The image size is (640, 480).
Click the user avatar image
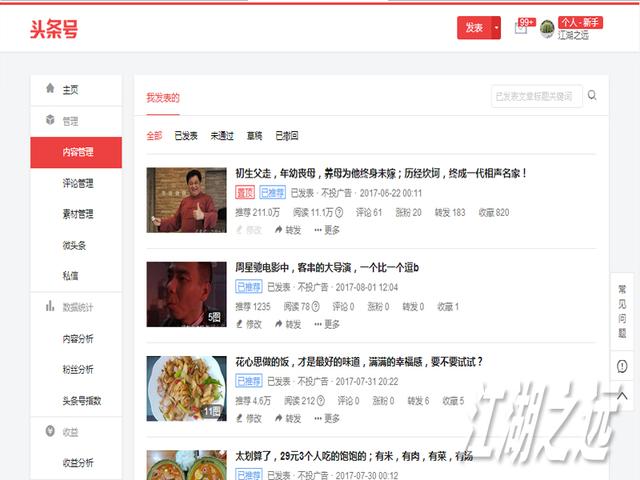[x=547, y=29]
